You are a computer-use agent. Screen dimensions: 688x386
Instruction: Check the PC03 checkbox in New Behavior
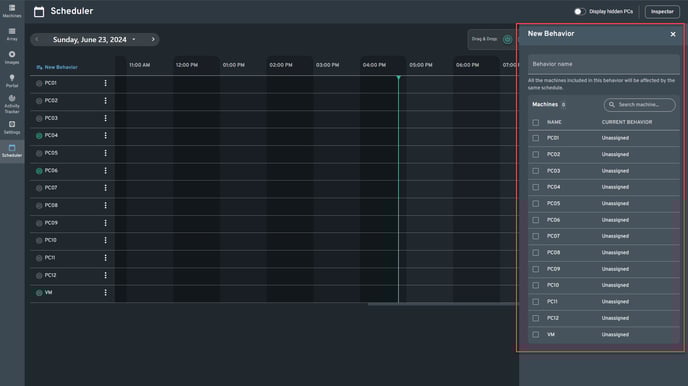[x=536, y=171]
